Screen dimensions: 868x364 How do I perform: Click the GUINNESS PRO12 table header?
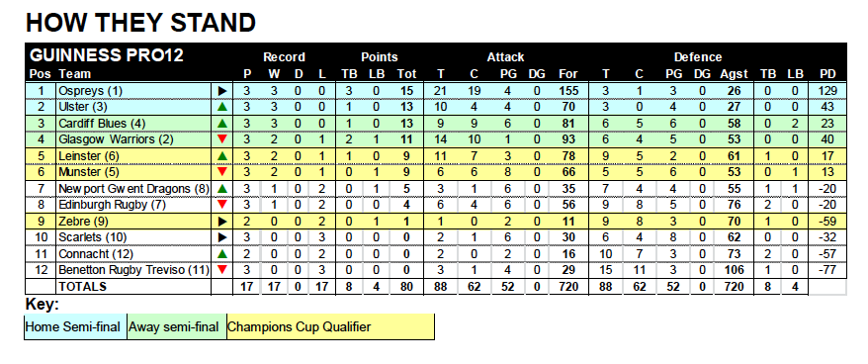click(107, 55)
